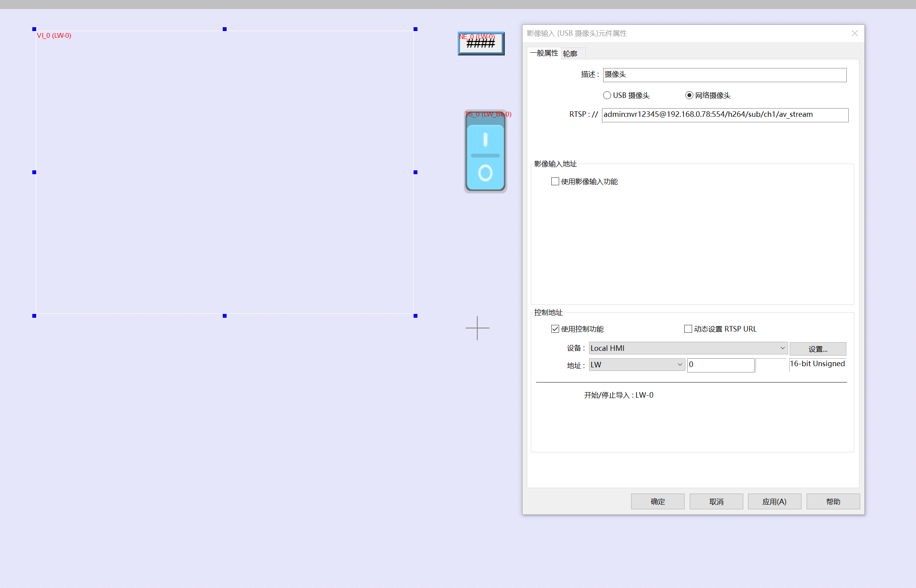This screenshot has width=916, height=588.
Task: Click the blue toggle switch object
Action: coord(485,157)
